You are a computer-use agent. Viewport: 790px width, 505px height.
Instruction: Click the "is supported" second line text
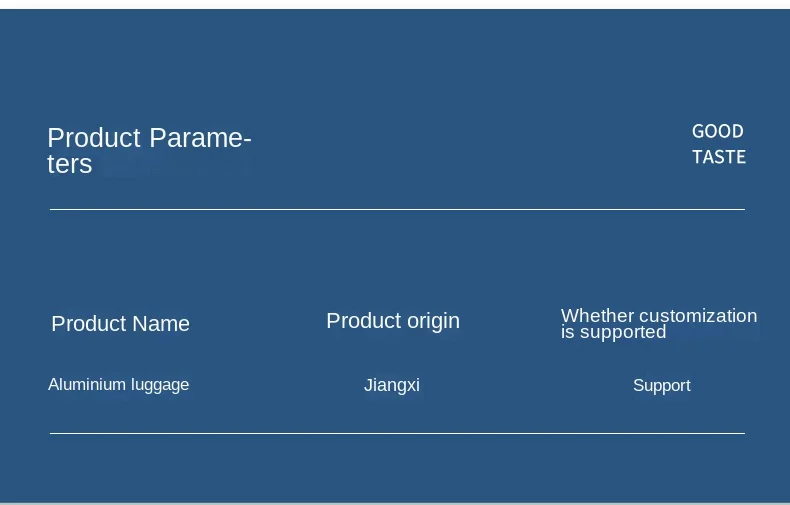(613, 333)
